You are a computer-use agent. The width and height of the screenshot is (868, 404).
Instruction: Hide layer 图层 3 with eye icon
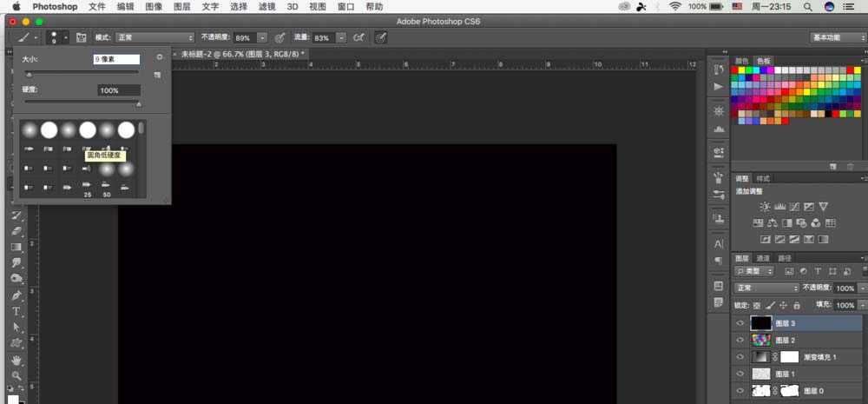coord(740,323)
